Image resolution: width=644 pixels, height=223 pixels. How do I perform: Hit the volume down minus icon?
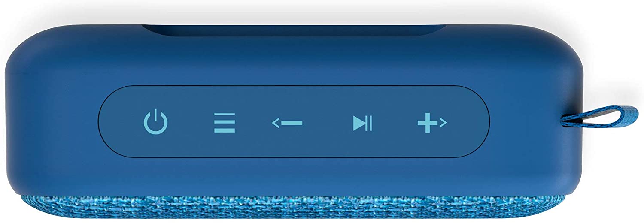[x=287, y=123]
